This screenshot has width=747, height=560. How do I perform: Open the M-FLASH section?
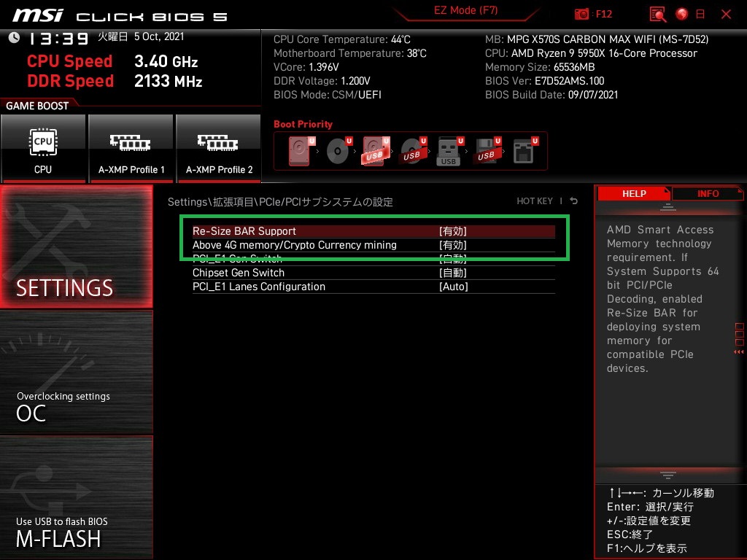tap(77, 497)
